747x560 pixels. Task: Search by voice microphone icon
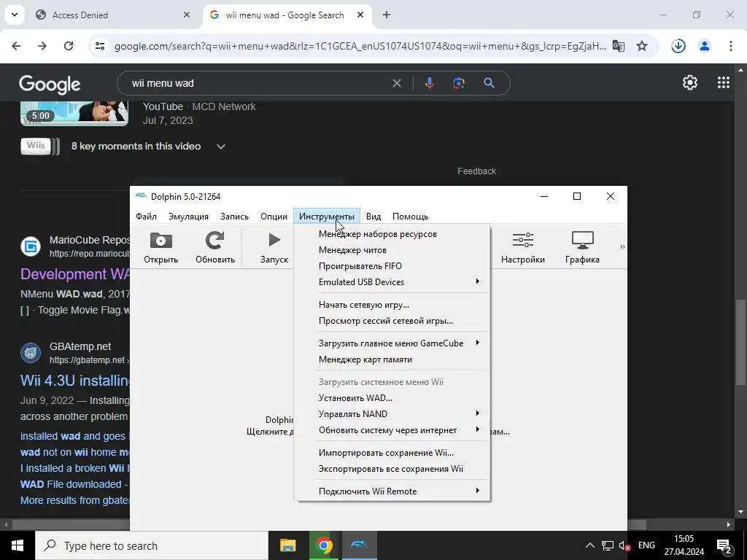pos(429,83)
